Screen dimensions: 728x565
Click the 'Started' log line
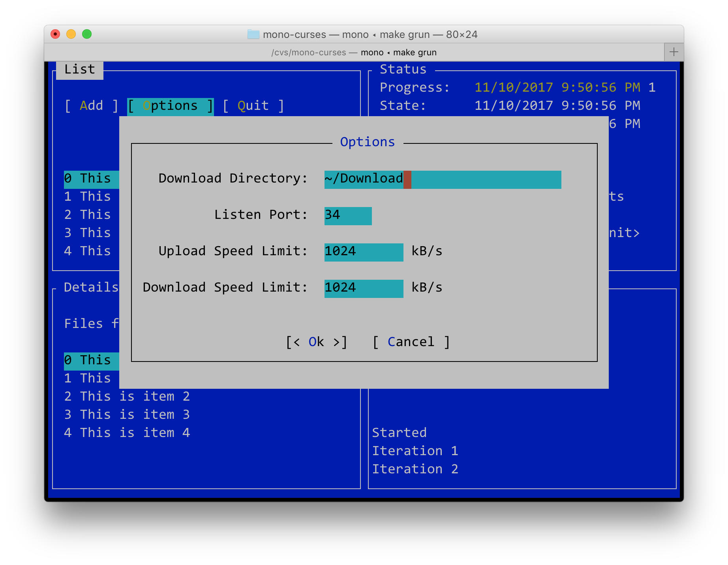(399, 433)
